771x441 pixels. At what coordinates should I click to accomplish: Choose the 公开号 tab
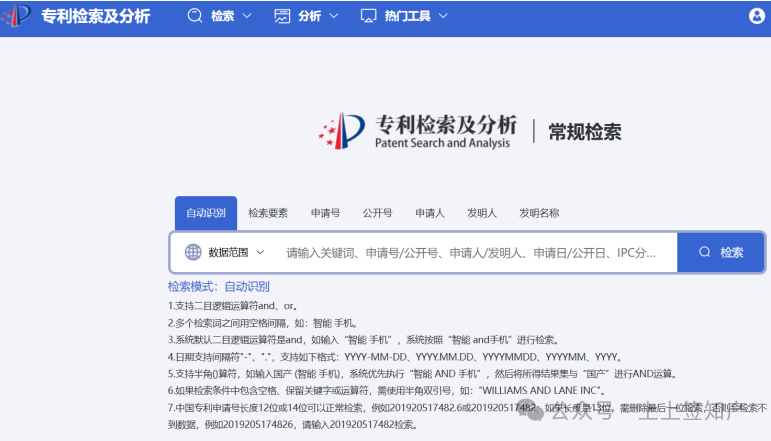(377, 213)
